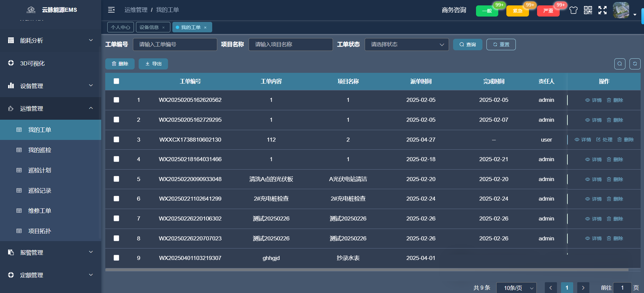Image resolution: width=644 pixels, height=293 pixels.
Task: Expand the 能耗分析 sidebar menu
Action: point(51,40)
